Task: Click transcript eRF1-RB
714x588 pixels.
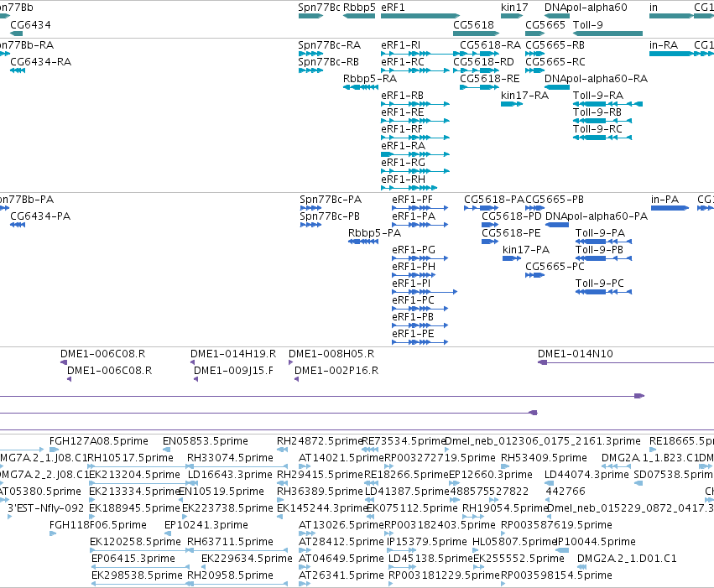Action: tap(402, 95)
